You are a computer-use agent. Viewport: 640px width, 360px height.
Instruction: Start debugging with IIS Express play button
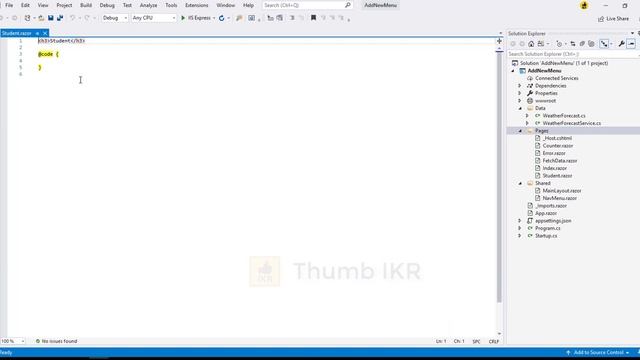(x=183, y=18)
